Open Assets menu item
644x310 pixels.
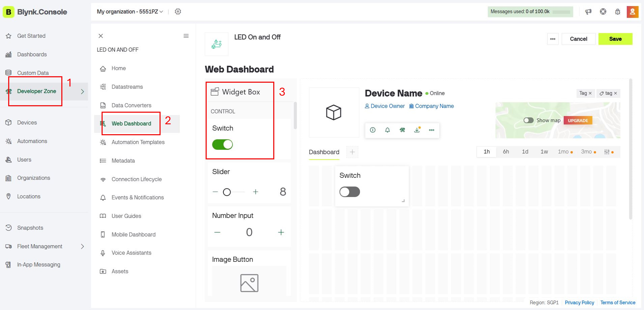(137, 271)
